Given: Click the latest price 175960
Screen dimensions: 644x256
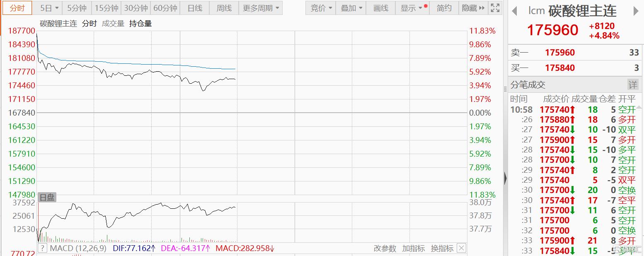Looking at the screenshot, I should pos(552,30).
